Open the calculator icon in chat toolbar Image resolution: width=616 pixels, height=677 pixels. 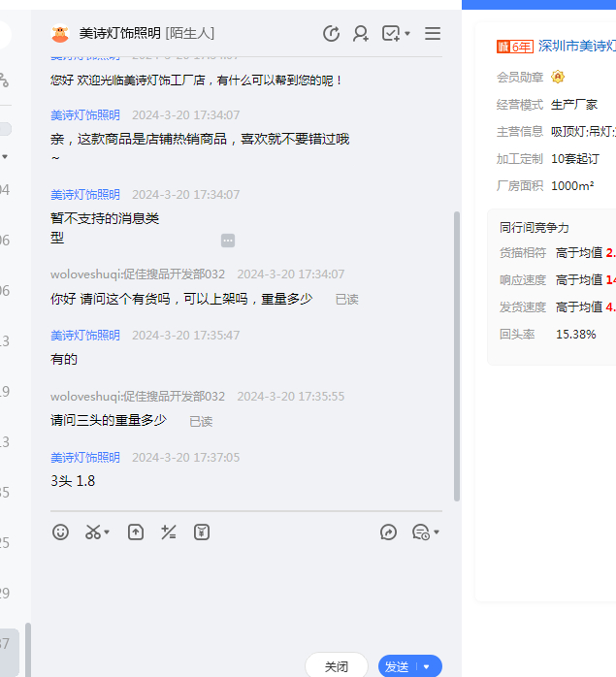[x=169, y=532]
